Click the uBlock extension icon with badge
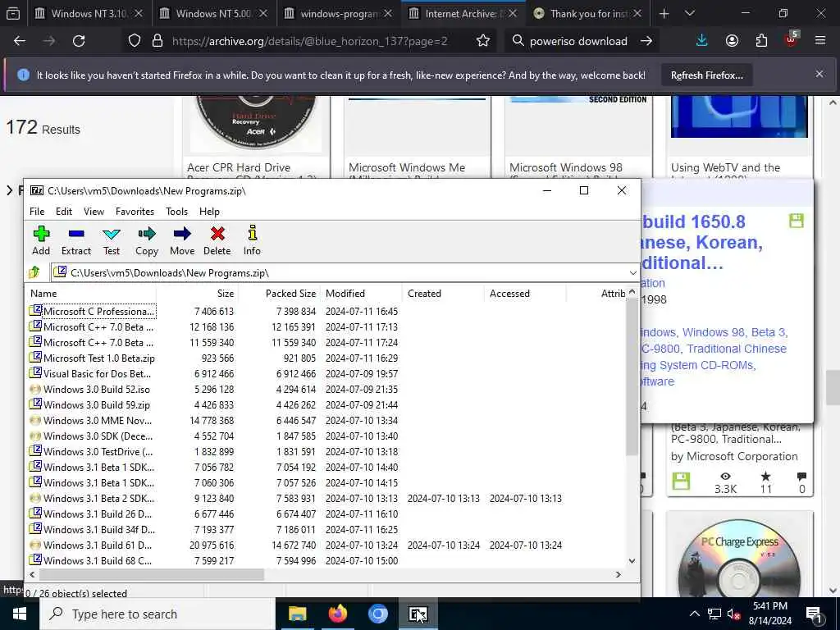The image size is (840, 630). pos(792,39)
